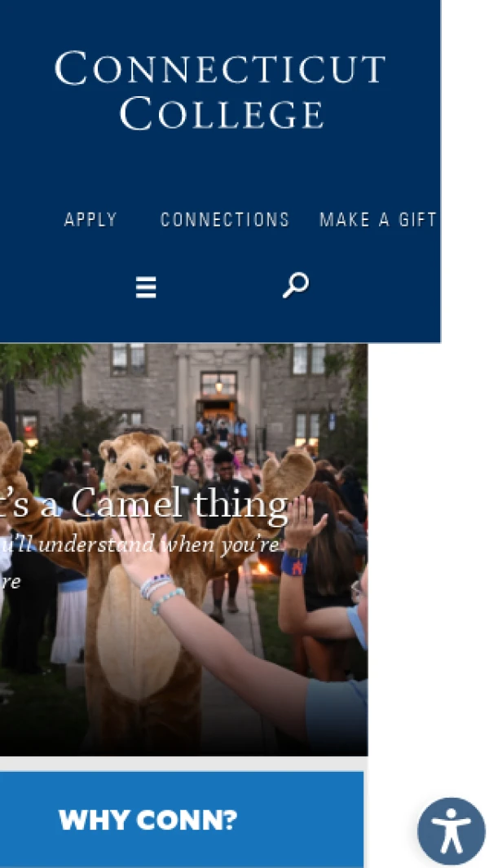Viewport: 489px width, 868px height.
Task: Open the WHY CONN? blue button
Action: click(x=182, y=819)
